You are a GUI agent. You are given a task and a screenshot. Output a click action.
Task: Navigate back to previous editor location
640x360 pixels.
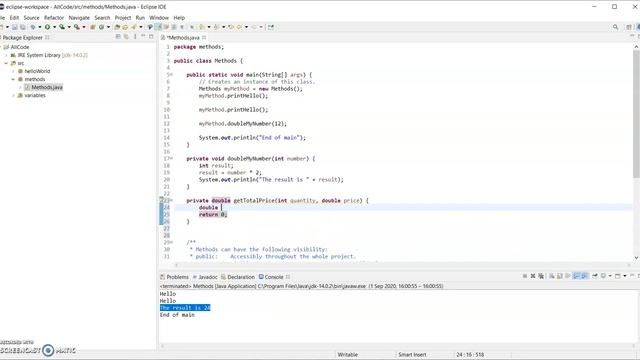point(239,27)
